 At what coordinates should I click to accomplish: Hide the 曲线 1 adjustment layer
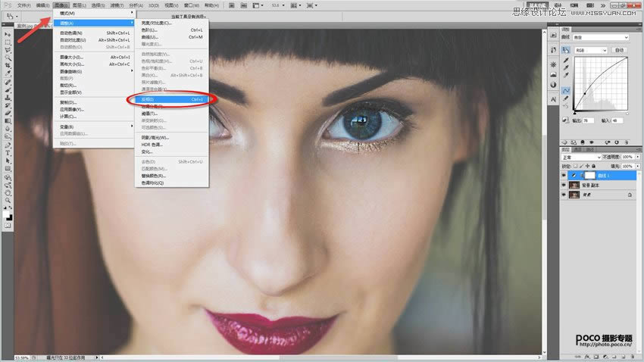click(564, 175)
